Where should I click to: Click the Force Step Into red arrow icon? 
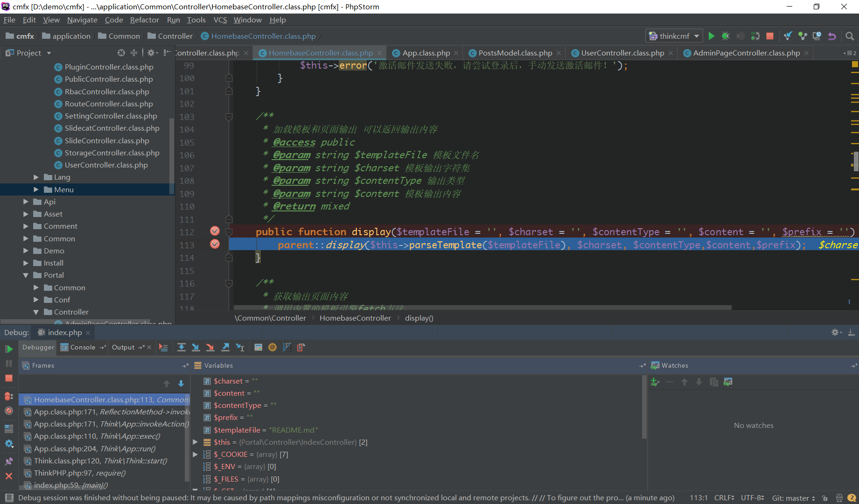(210, 347)
